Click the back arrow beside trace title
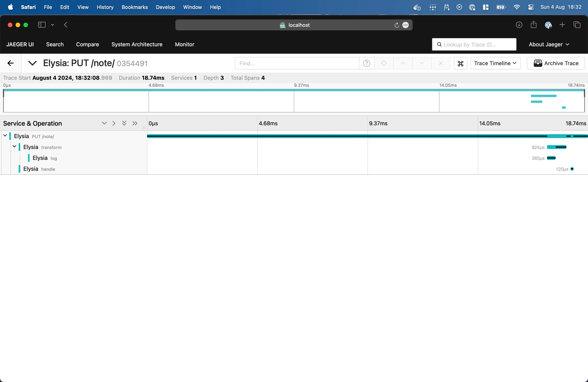 [x=10, y=63]
